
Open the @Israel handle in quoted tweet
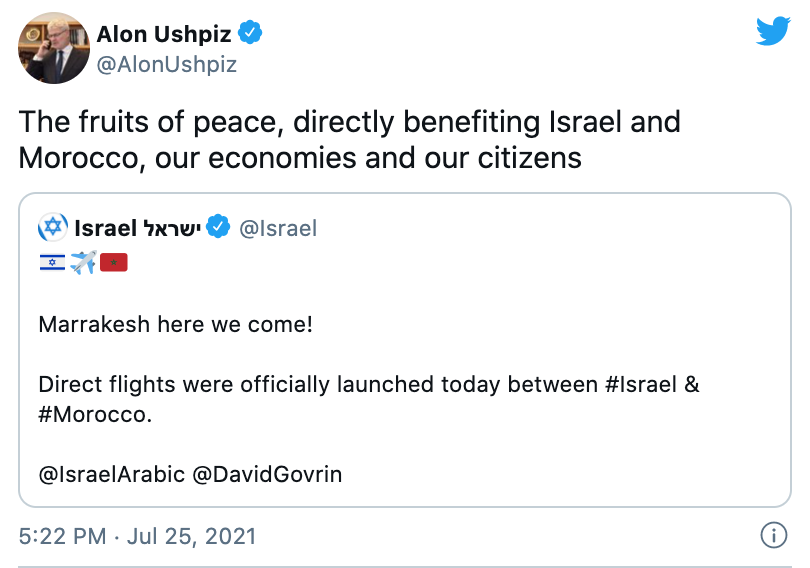coord(279,228)
